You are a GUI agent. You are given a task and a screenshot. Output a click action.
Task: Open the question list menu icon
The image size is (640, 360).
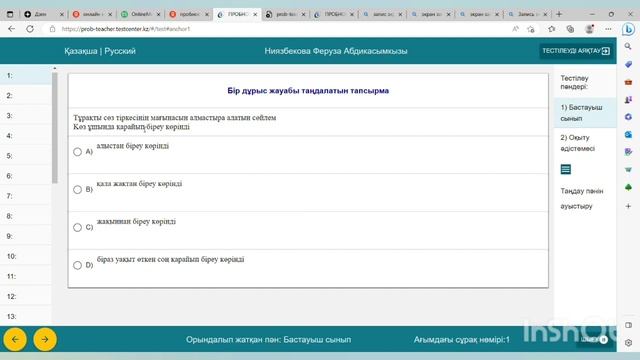coord(565,169)
